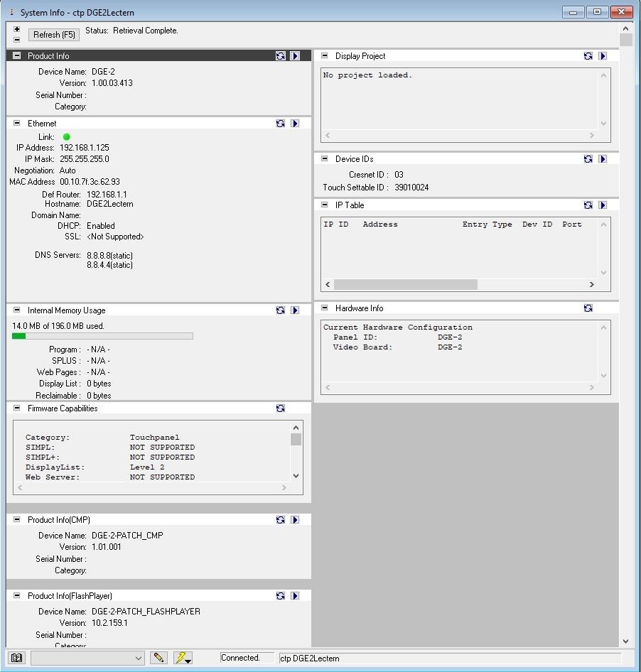641x672 pixels.
Task: Click the IP Table horizontal scrollbar thumb
Action: point(406,285)
